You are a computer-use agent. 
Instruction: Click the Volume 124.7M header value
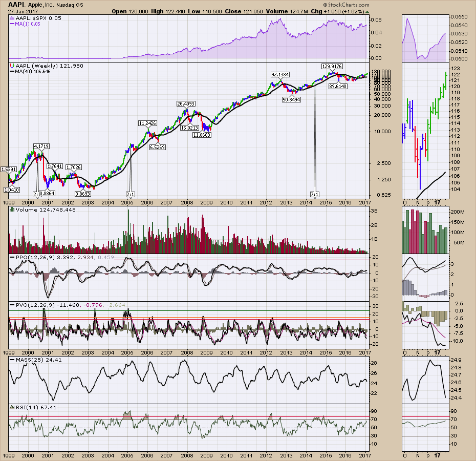point(287,12)
